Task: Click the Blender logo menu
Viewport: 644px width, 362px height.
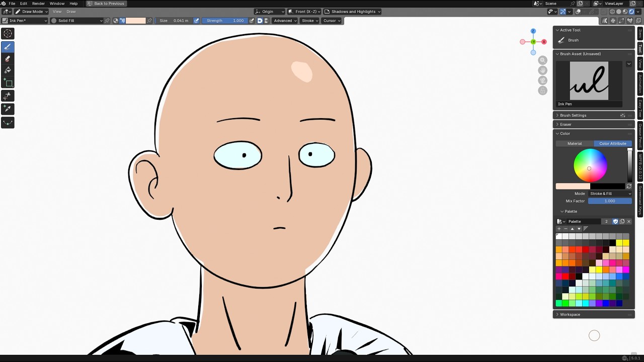Action: tap(4, 4)
